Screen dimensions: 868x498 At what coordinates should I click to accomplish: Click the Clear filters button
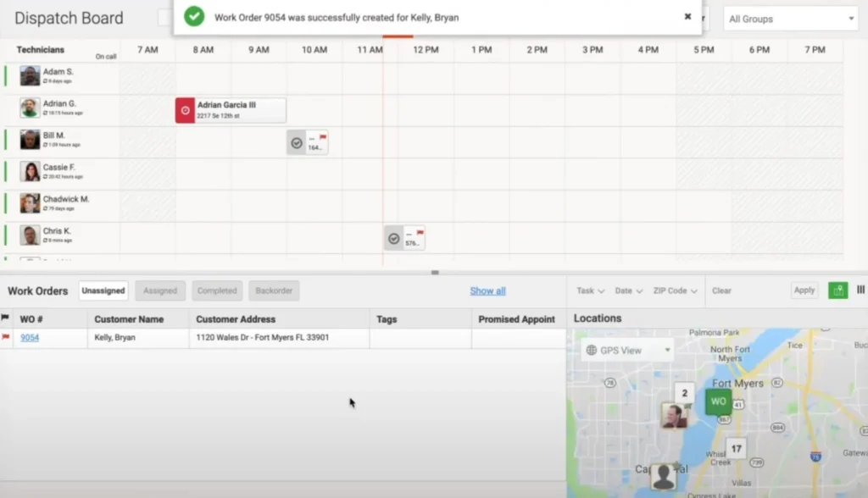[x=721, y=290]
